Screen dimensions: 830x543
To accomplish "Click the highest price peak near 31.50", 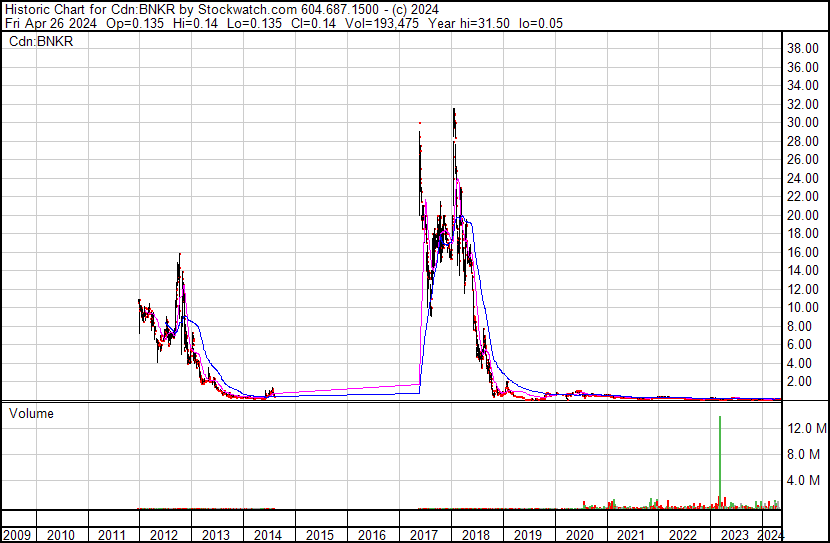I will pos(454,111).
